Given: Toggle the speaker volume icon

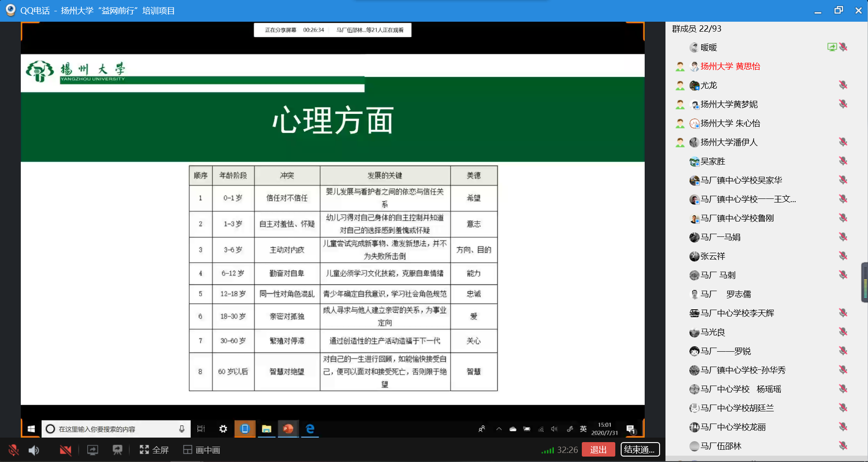Looking at the screenshot, I should tap(34, 450).
